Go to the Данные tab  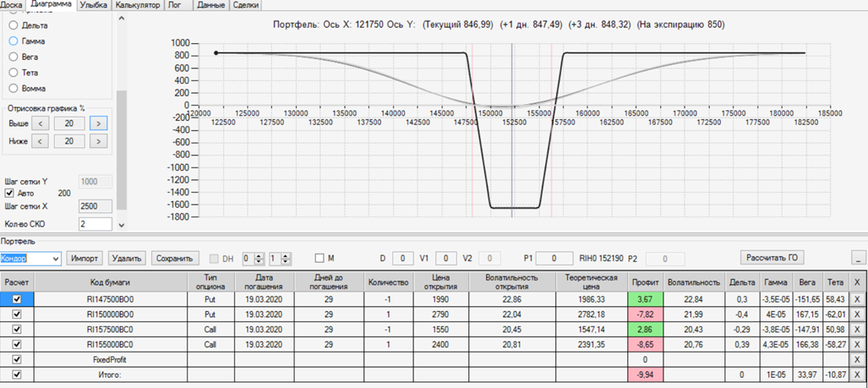[x=211, y=5]
